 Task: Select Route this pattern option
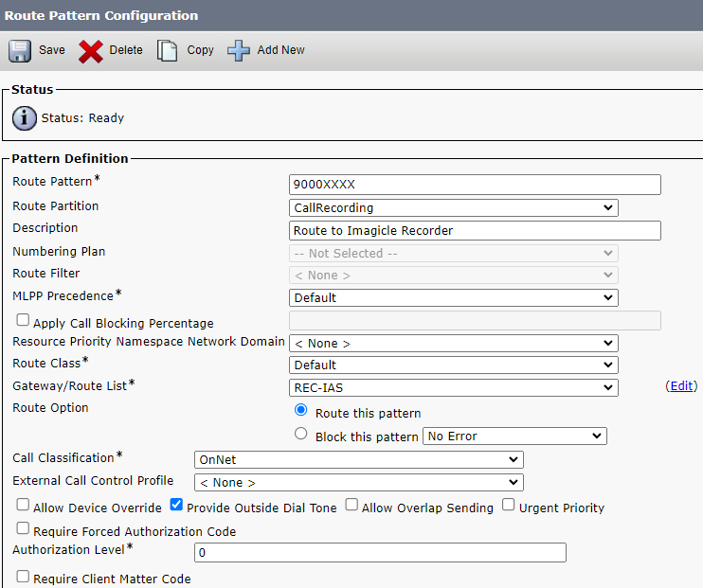301,411
